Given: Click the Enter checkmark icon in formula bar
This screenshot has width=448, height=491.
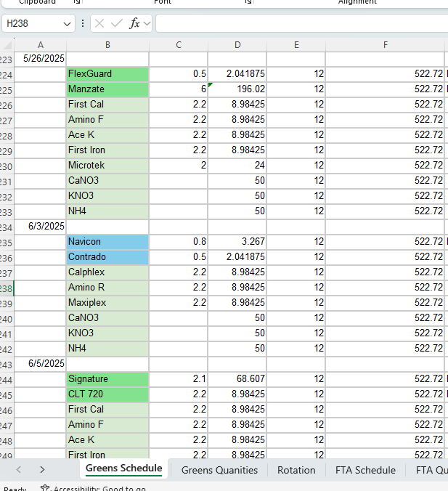Looking at the screenshot, I should (117, 24).
